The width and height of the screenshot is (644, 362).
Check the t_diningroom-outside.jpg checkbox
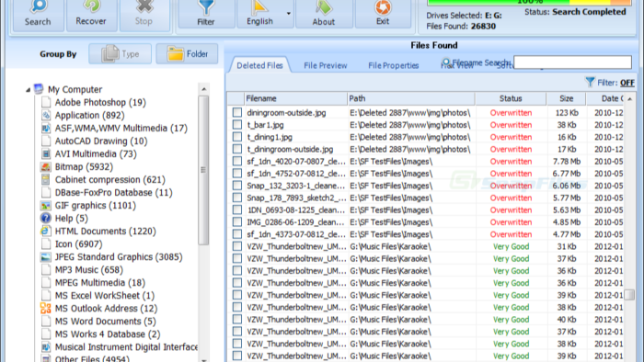237,149
